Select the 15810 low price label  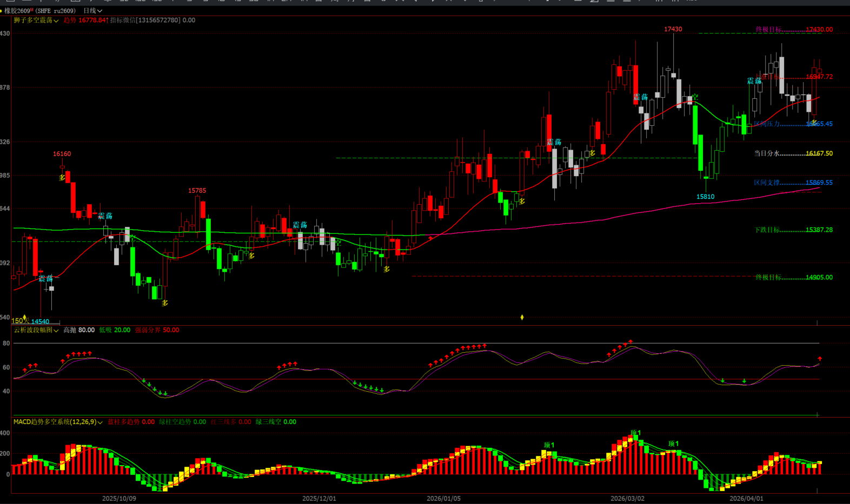click(705, 197)
